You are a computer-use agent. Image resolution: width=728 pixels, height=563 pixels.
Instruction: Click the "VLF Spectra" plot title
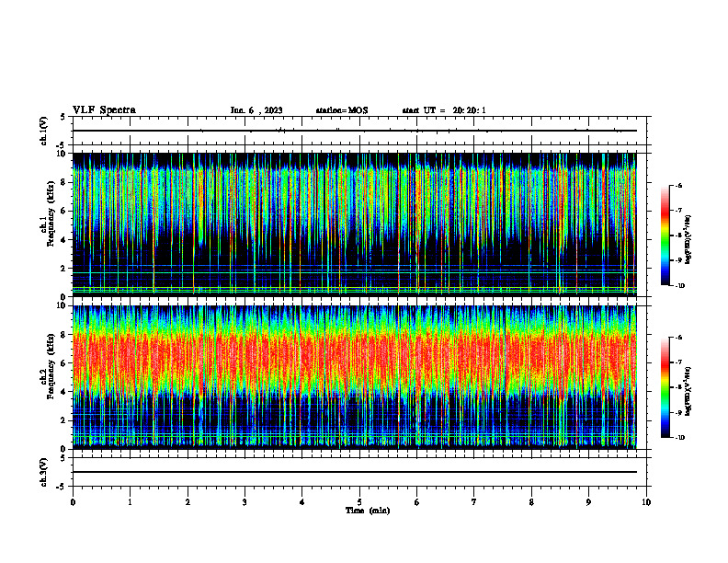[104, 110]
